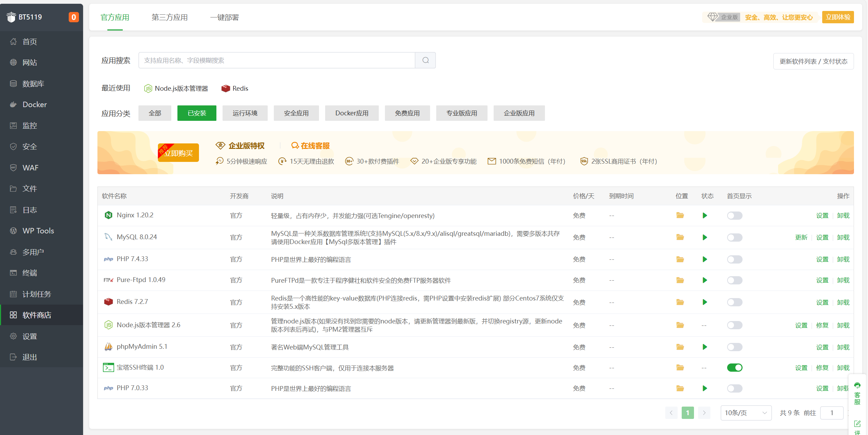This screenshot has height=435, width=868.
Task: Toggle Node.js版本管理器 首页显示 switch
Action: 734,325
